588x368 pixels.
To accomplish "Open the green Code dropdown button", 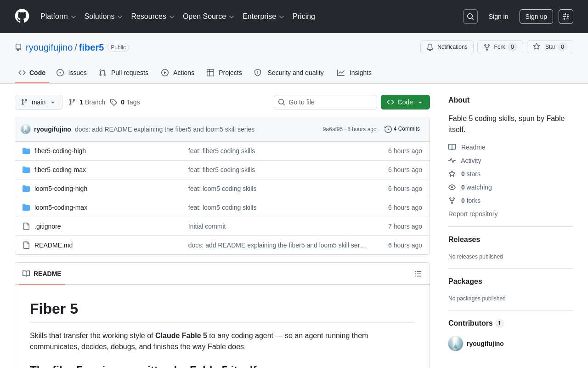I will (x=405, y=102).
